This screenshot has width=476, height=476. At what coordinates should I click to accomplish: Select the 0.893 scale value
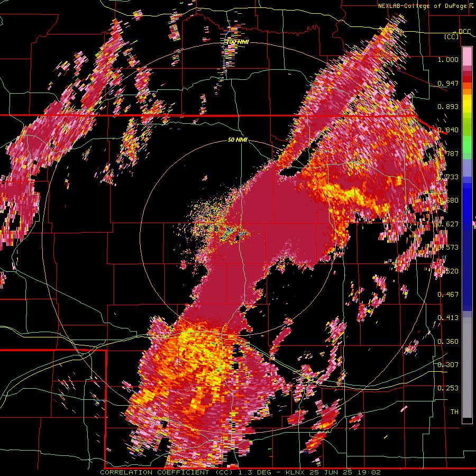pos(448,106)
